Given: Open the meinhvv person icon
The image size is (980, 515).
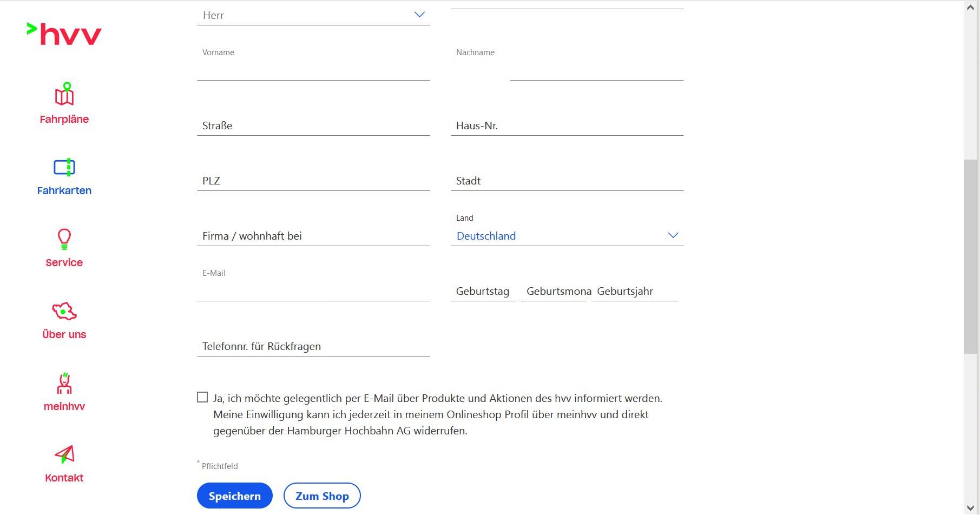Looking at the screenshot, I should coord(64,383).
